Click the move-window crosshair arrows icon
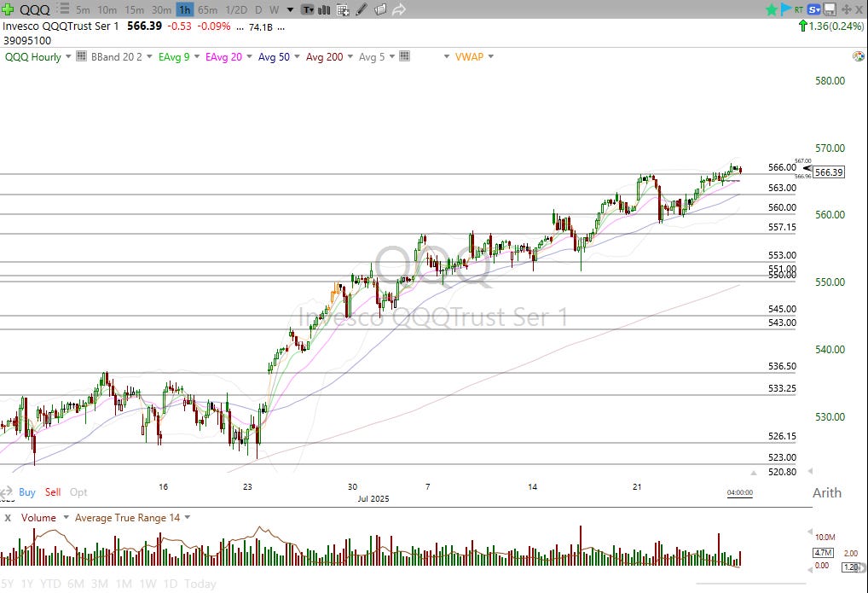Image resolution: width=868 pixels, height=593 pixels. 846,9
